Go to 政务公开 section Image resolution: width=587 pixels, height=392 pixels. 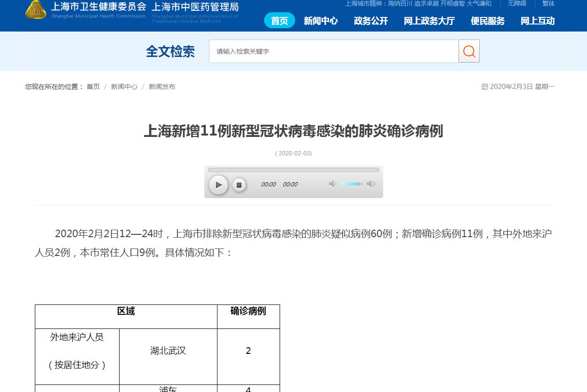click(x=371, y=21)
